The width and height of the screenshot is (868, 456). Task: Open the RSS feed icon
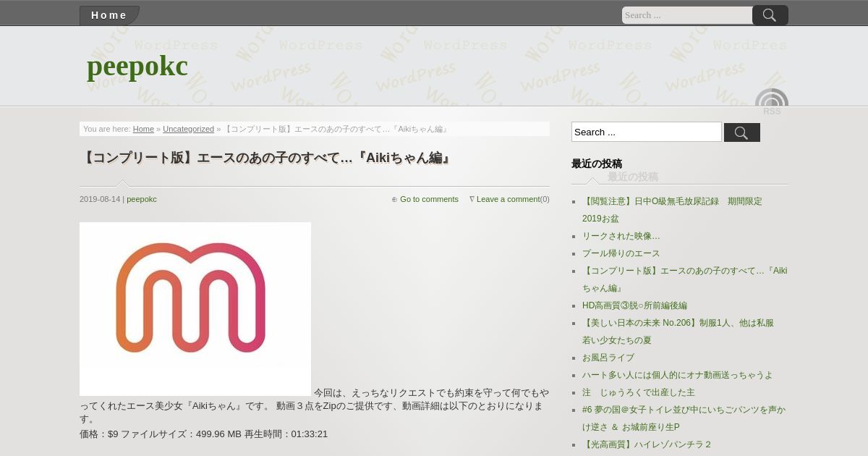pyautogui.click(x=772, y=102)
